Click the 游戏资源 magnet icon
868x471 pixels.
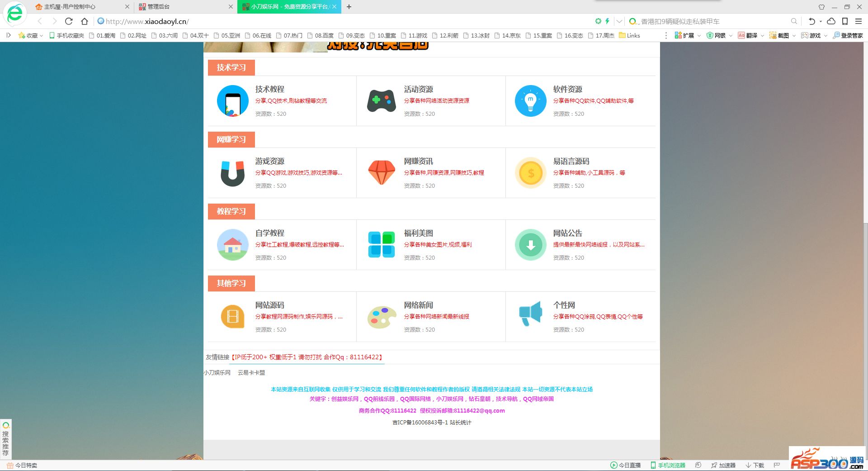[x=233, y=173]
